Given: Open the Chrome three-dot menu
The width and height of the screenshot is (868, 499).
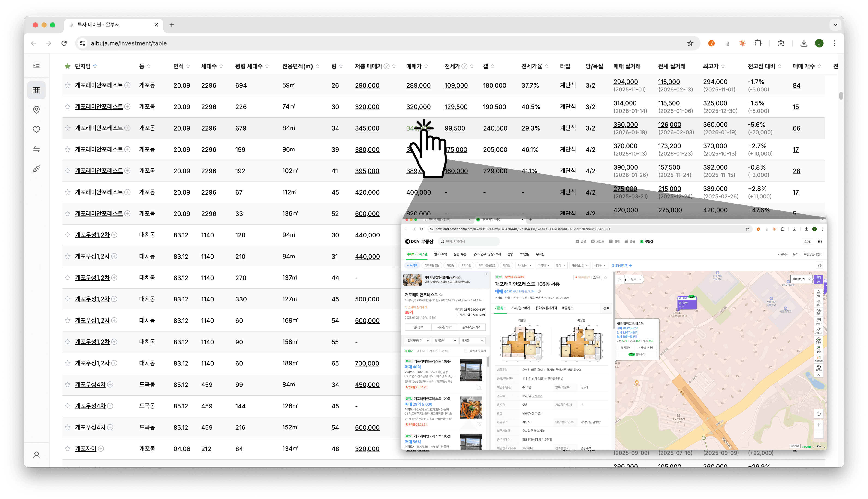Looking at the screenshot, I should [x=835, y=43].
